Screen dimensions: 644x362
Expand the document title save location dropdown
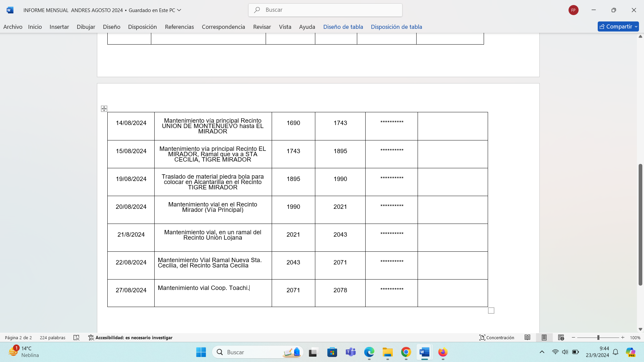(179, 10)
